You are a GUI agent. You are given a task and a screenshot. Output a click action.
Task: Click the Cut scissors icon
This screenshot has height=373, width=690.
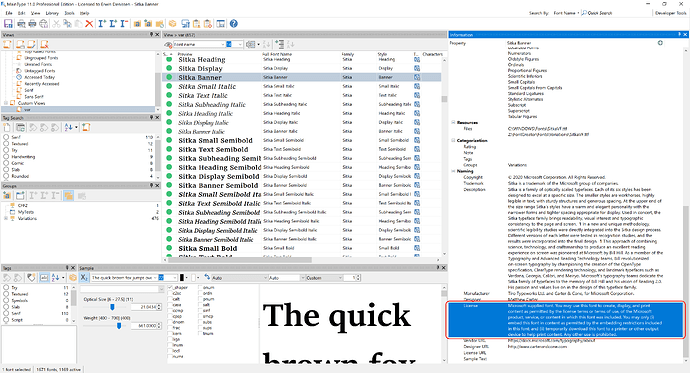(x=56, y=23)
